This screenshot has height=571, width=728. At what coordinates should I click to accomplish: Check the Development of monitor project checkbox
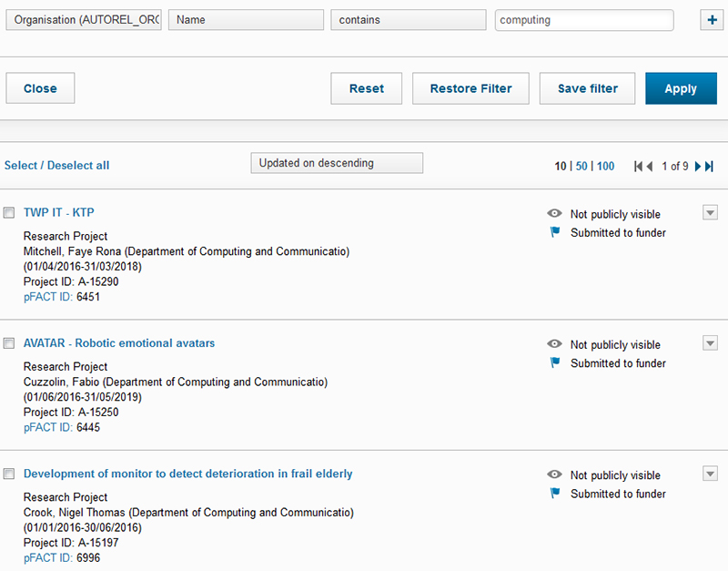(9, 474)
